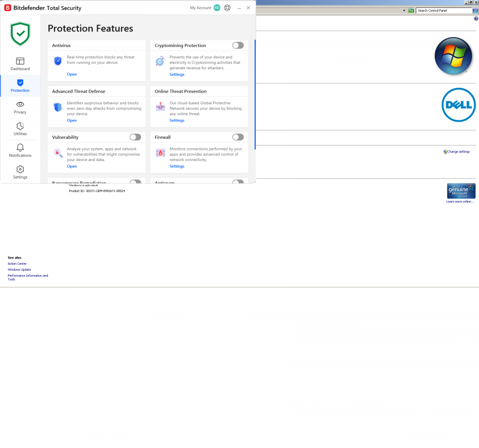Click Change settings in Control Panel
Viewport: 479px width, 448px height.
pos(458,152)
